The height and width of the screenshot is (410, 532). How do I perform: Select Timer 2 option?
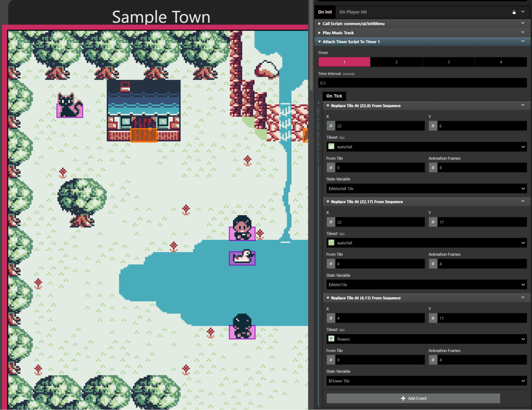pos(396,62)
